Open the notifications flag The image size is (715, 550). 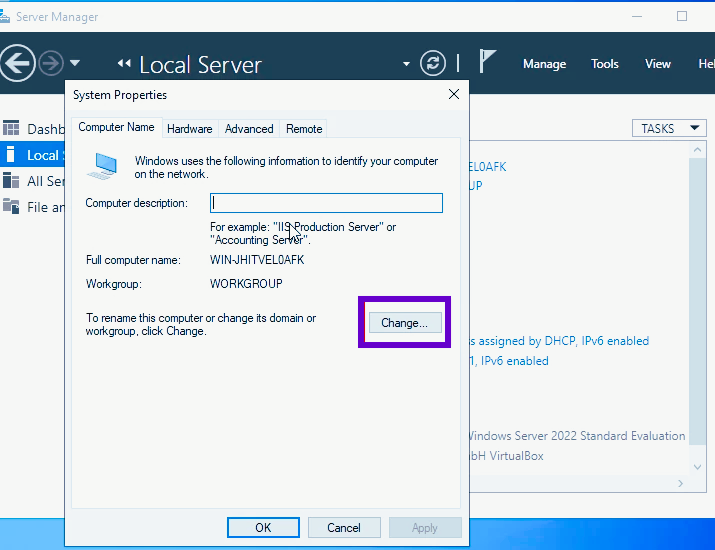(x=487, y=61)
